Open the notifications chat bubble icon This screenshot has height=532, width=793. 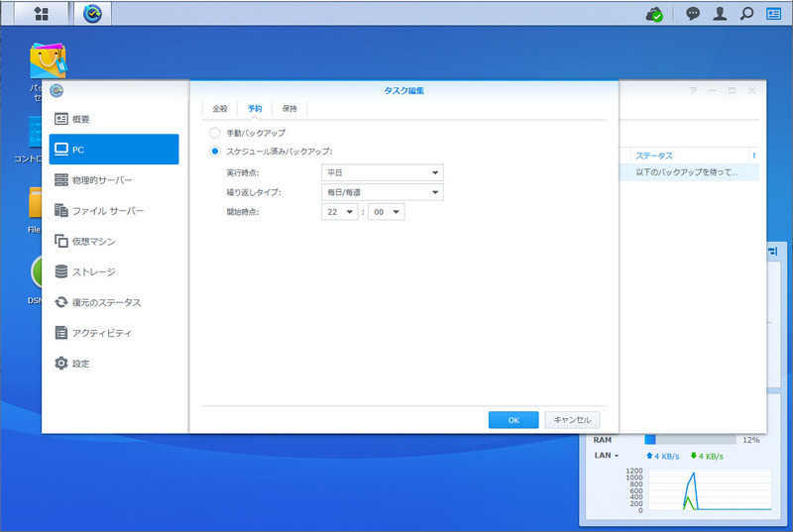point(693,14)
